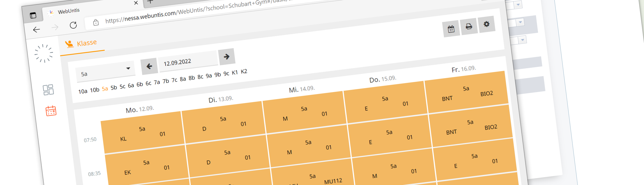This screenshot has height=185, width=644.
Task: Open the dashboard tiles sidebar icon
Action: pyautogui.click(x=48, y=90)
